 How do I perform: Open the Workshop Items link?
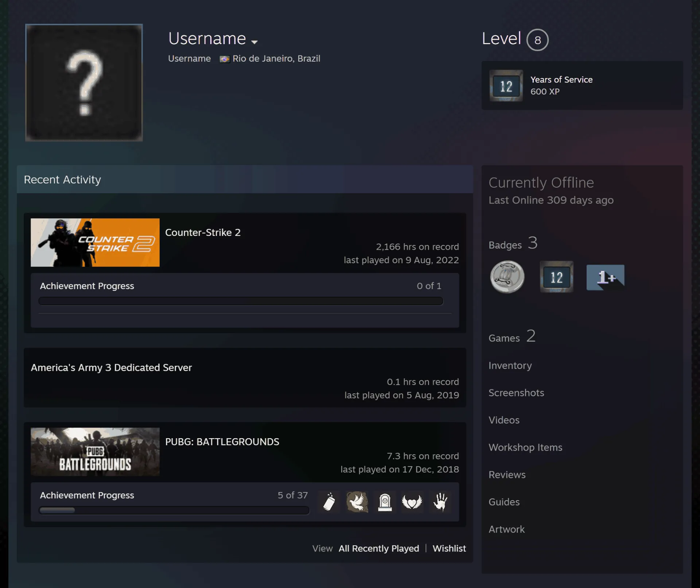click(x=525, y=448)
